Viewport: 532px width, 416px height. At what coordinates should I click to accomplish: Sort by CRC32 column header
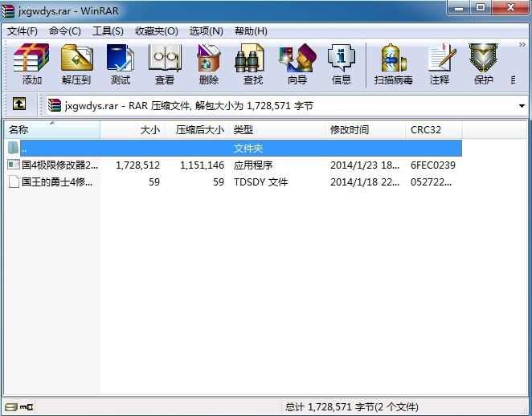tap(434, 129)
